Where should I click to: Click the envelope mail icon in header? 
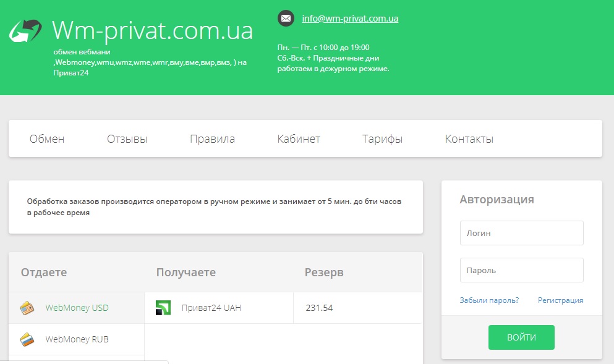tap(286, 19)
